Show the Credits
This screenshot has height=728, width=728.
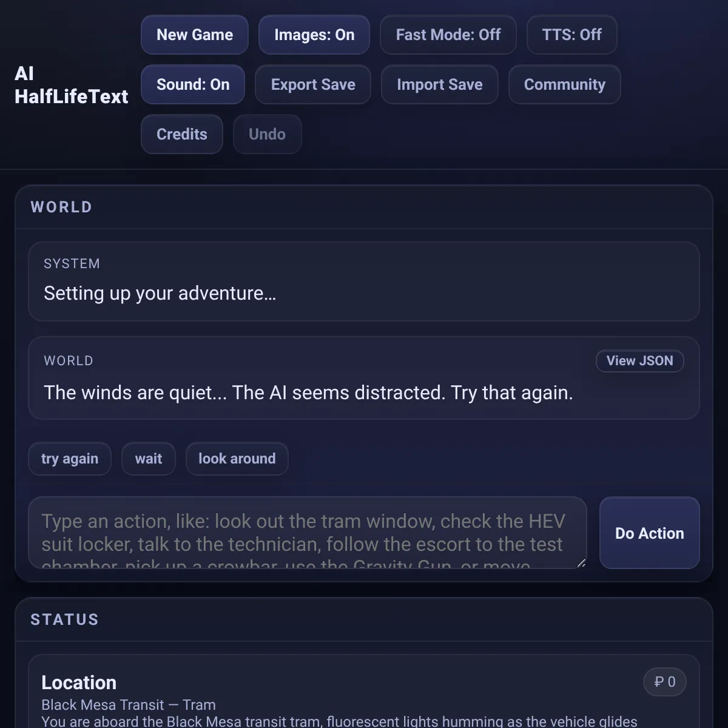tap(182, 134)
